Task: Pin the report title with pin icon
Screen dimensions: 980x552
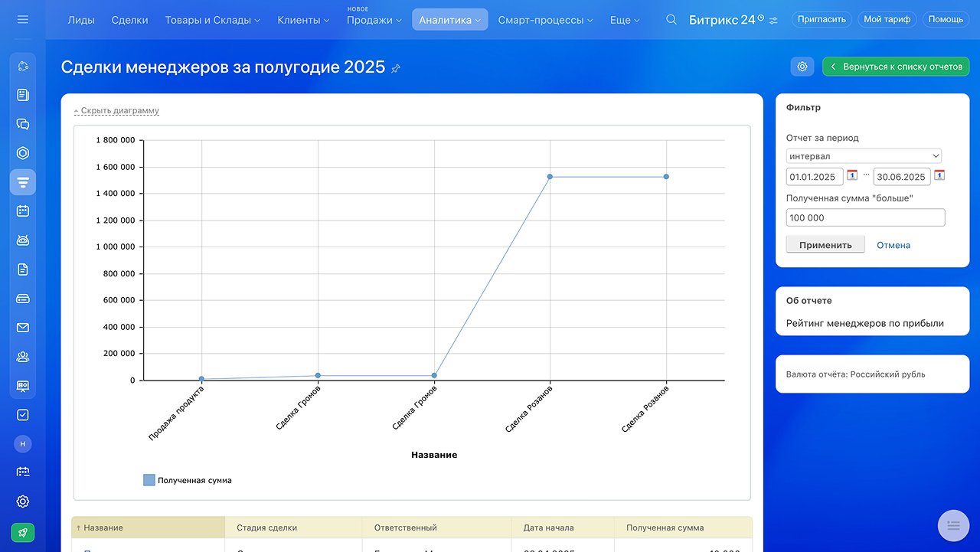Action: pyautogui.click(x=396, y=69)
